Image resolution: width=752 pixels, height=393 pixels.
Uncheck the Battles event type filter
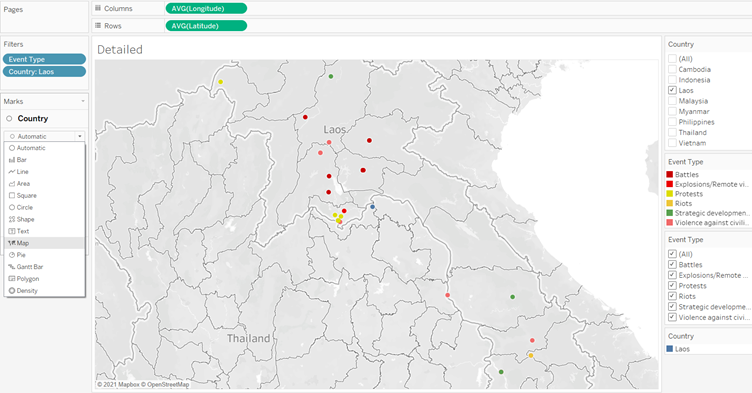[672, 264]
